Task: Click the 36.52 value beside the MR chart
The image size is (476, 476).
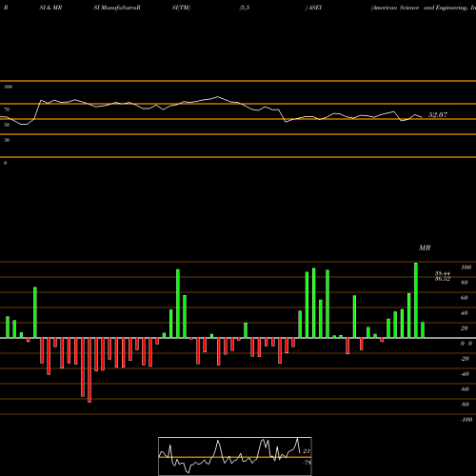Action: click(x=443, y=279)
